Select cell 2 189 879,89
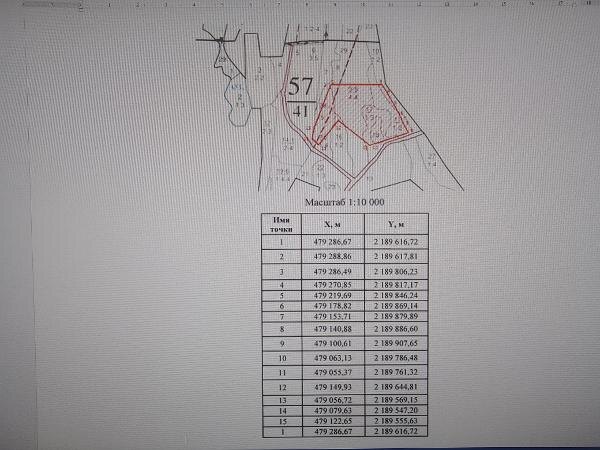 396,317
